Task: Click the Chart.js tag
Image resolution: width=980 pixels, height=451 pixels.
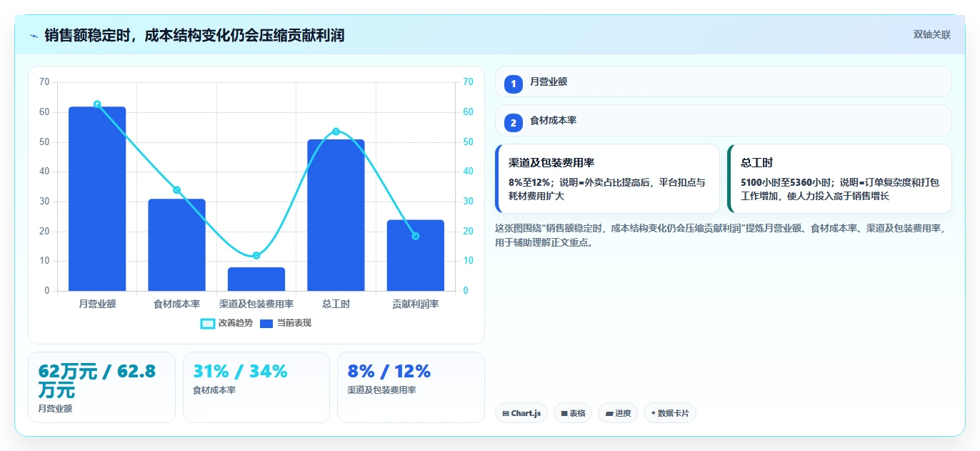Action: point(521,413)
